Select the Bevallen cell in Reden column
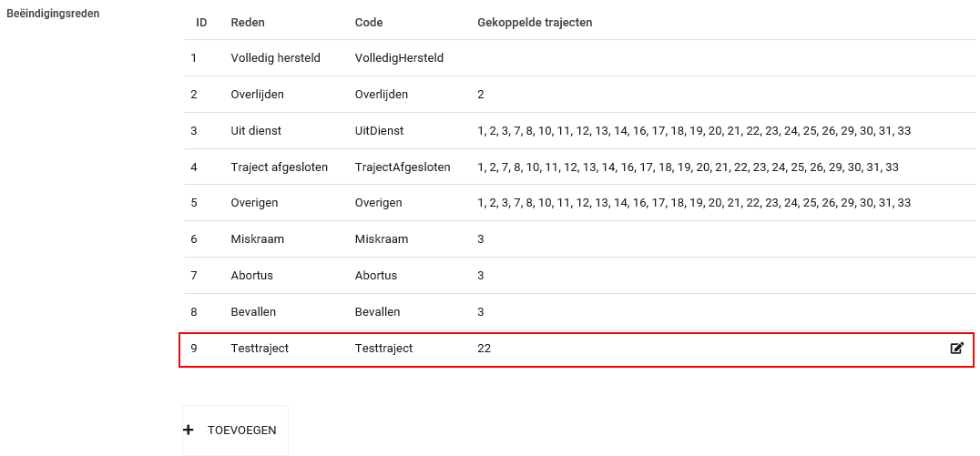This screenshot has width=980, height=456. (253, 312)
